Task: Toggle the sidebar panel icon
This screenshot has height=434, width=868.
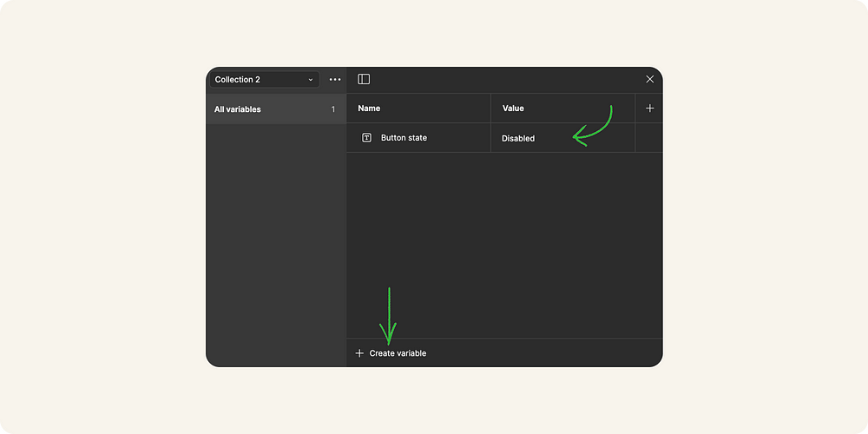Action: coord(364,79)
